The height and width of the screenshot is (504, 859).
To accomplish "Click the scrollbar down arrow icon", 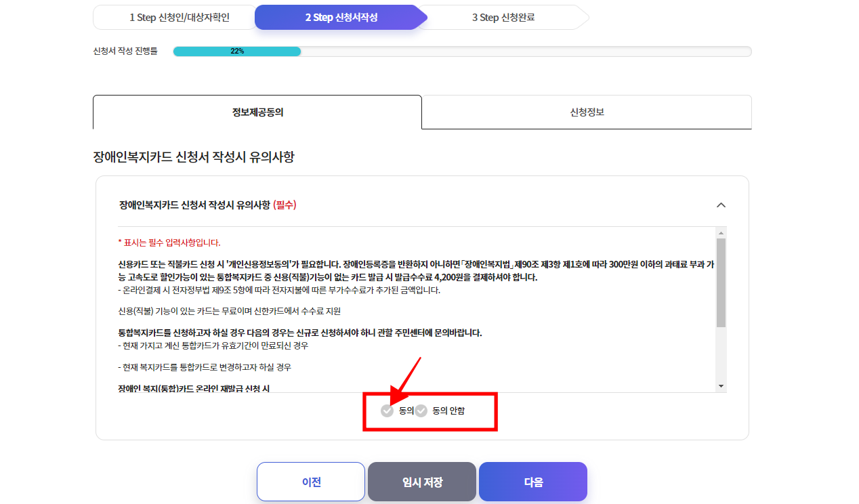I will (x=721, y=385).
